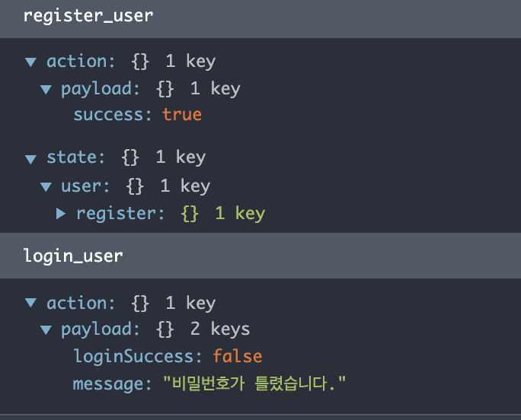The width and height of the screenshot is (521, 420).
Task: Click the "2 keys" payload summary
Action: click(x=220, y=329)
